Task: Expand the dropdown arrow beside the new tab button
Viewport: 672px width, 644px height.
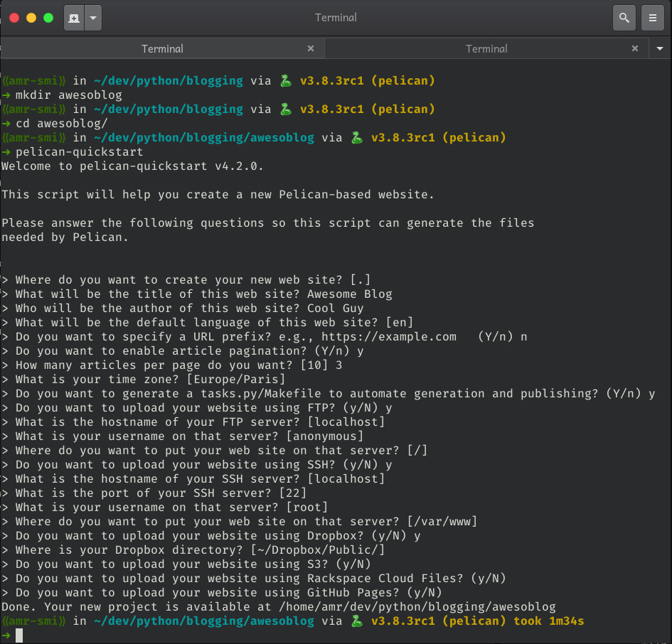Action: coord(93,18)
